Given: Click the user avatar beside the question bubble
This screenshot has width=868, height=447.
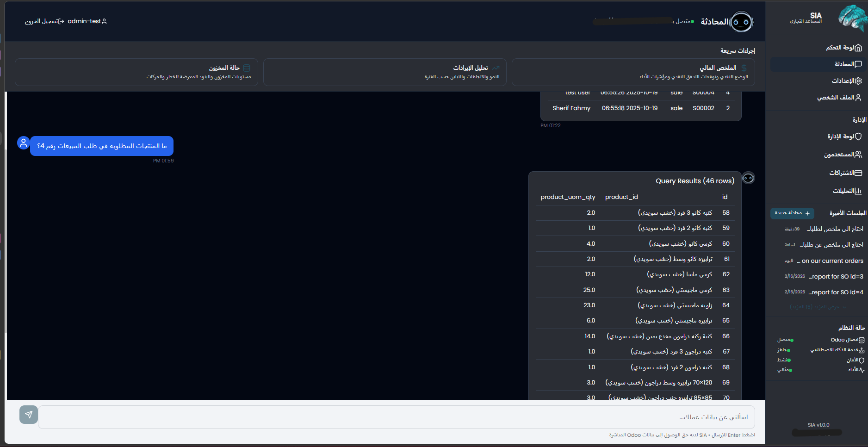Looking at the screenshot, I should pyautogui.click(x=23, y=143).
